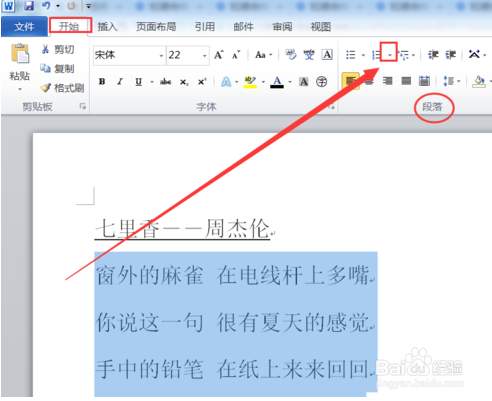This screenshot has height=401, width=492.
Task: Toggle Character Shading (gray A) icon
Action: coord(304,82)
